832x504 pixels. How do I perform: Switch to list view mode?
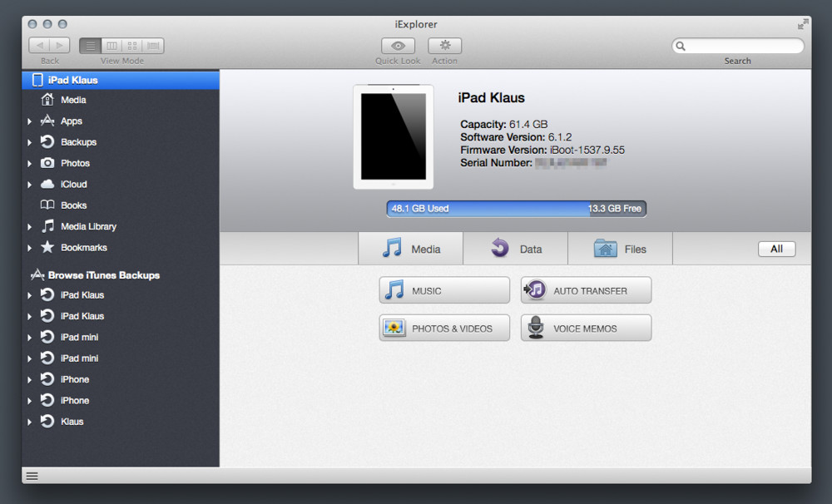click(x=90, y=46)
